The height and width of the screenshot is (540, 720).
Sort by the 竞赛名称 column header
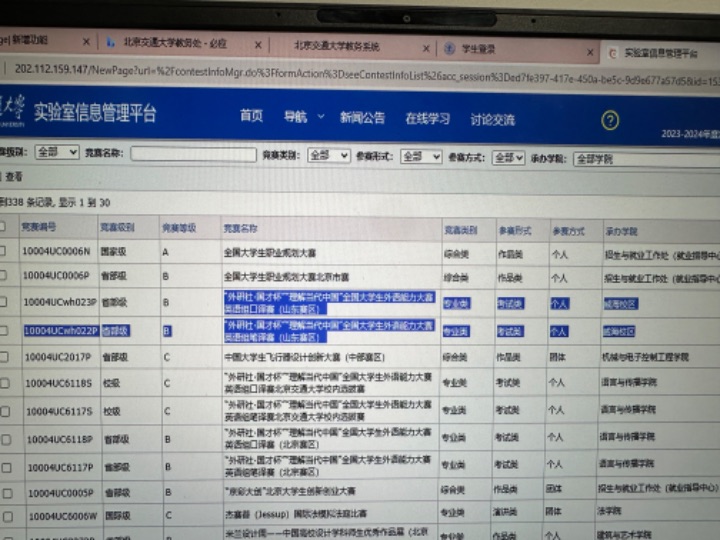241,229
